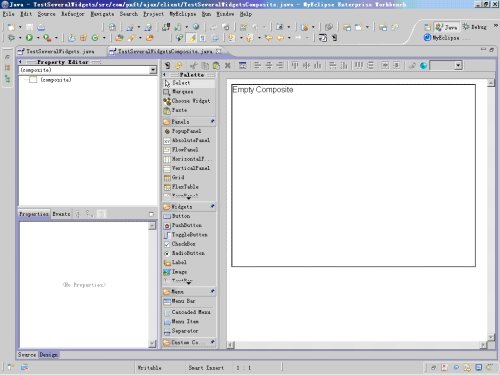Viewport: 500px width, 375px height.
Task: Select the Image widget in palette
Action: pos(189,272)
